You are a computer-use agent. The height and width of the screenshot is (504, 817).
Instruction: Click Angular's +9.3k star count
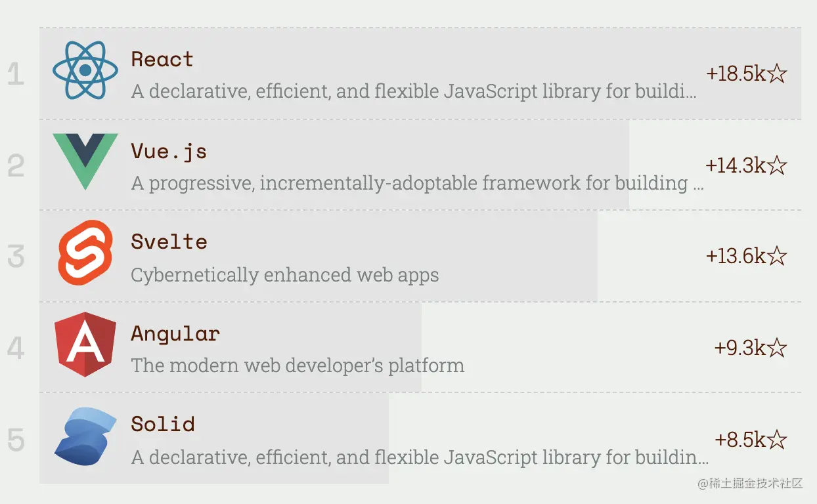[751, 347]
